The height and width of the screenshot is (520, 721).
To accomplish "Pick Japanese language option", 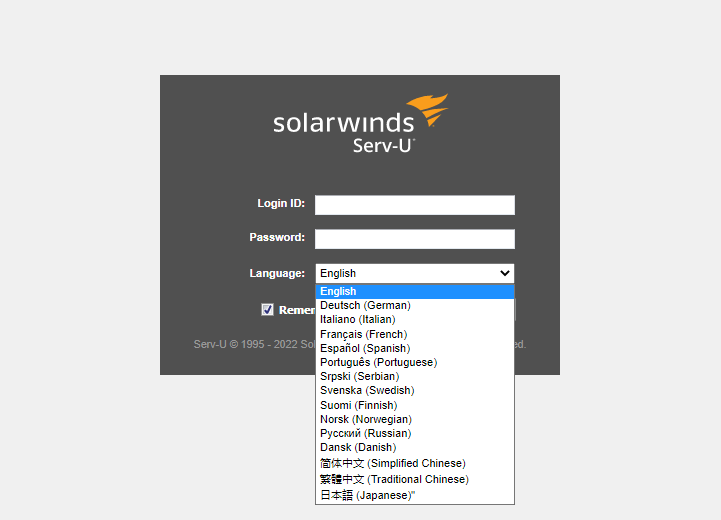I will click(x=415, y=495).
